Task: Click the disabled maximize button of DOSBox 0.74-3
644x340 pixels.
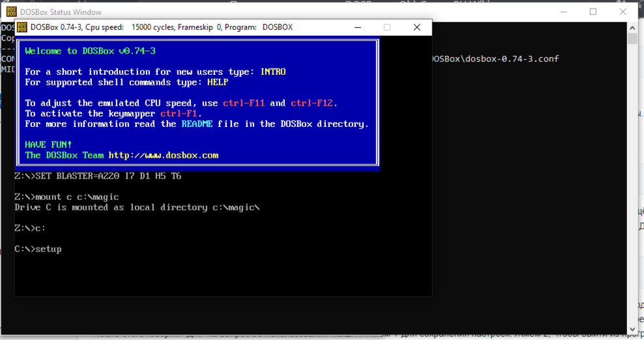Action: pos(387,27)
